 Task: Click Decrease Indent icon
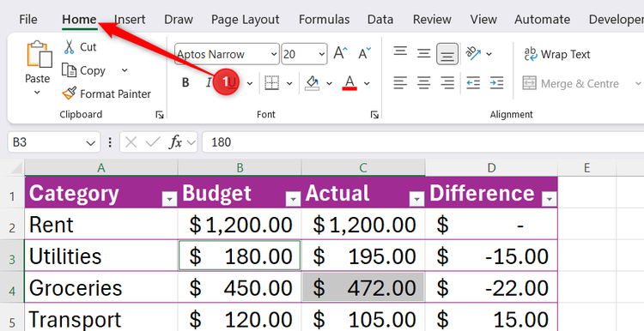473,83
